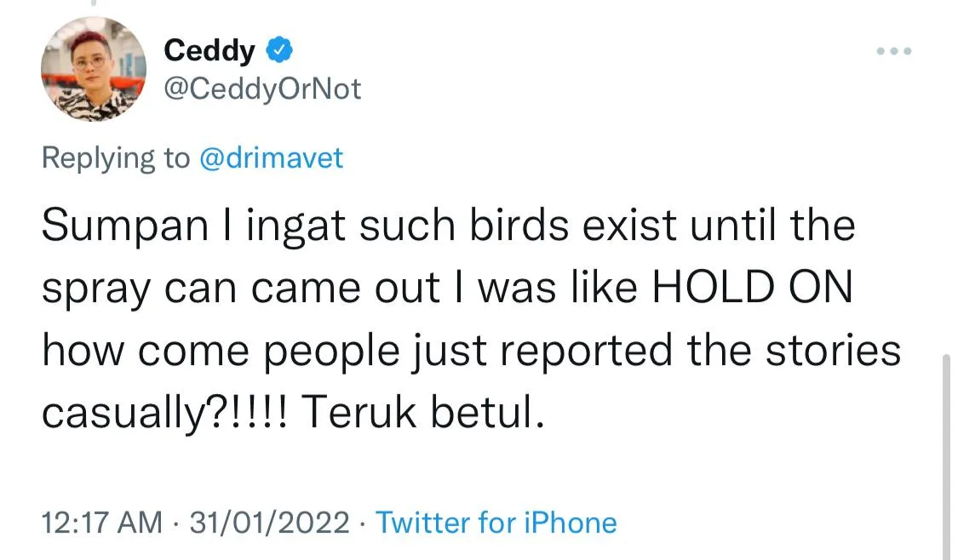
Task: Click the display name Ceddy
Action: (x=209, y=51)
